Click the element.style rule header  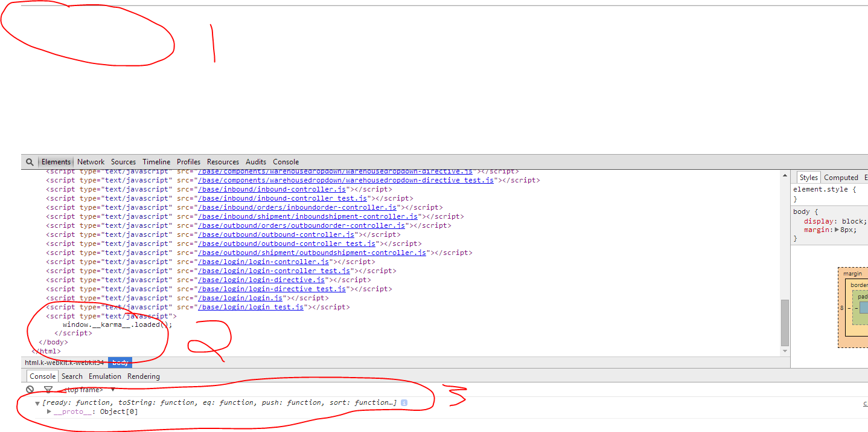point(825,189)
